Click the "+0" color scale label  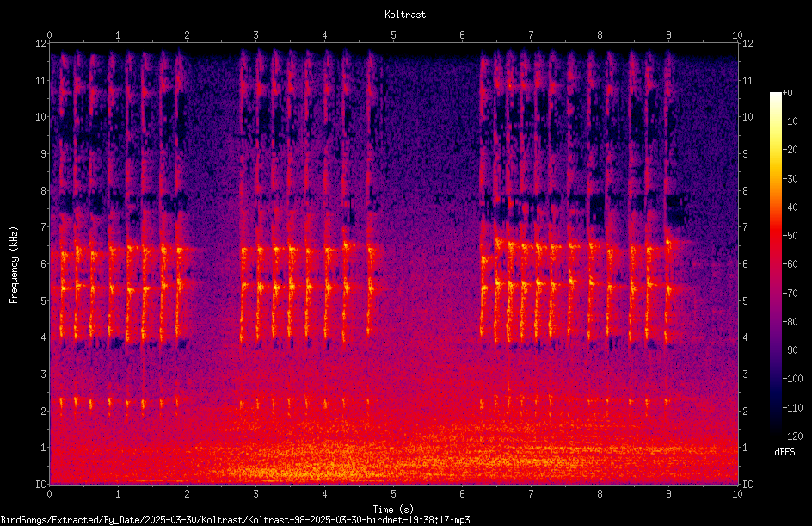[787, 93]
